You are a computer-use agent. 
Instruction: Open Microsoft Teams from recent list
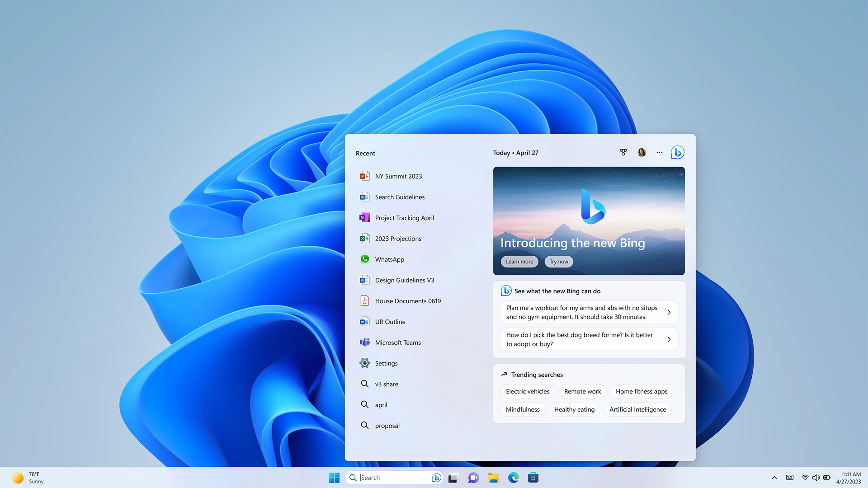(398, 342)
